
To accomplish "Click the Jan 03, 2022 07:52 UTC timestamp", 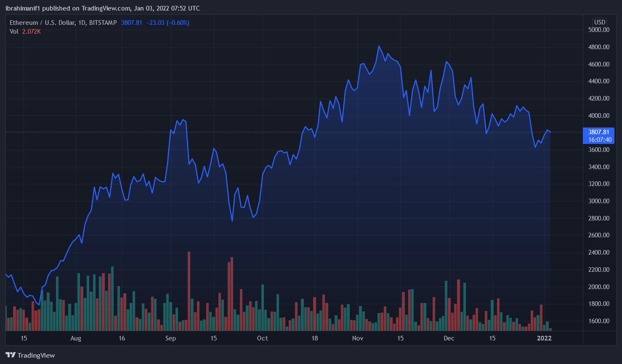I will coord(167,8).
